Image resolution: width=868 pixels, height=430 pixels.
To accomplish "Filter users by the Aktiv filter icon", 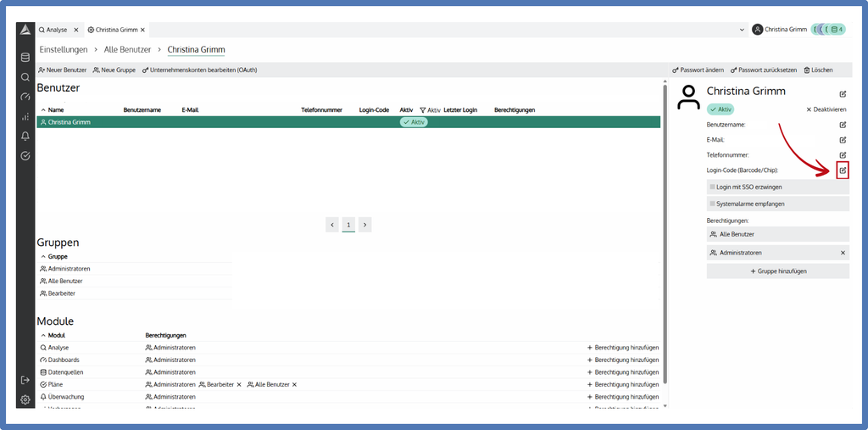I will point(422,110).
